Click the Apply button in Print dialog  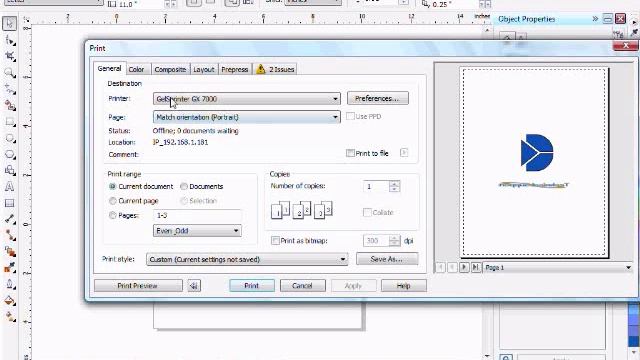point(353,286)
